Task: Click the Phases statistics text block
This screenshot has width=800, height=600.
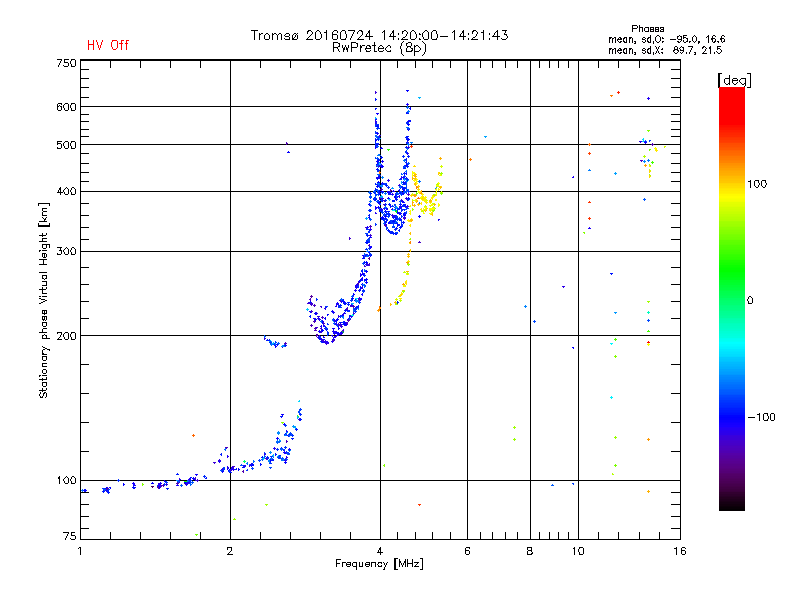Action: [666, 40]
